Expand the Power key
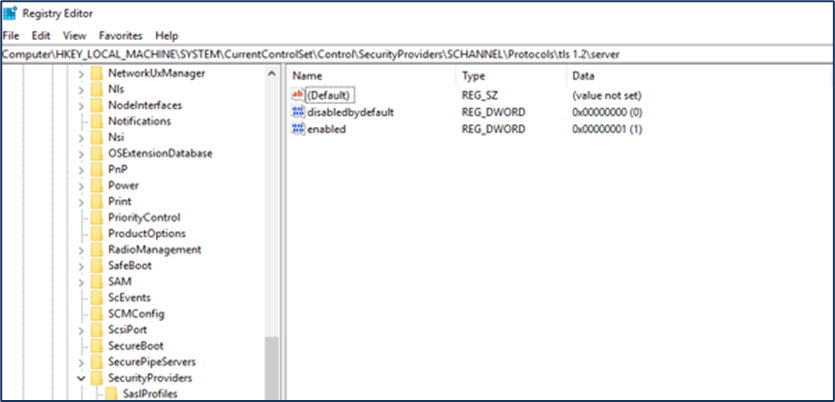Viewport: 835px width, 402px height. point(81,186)
